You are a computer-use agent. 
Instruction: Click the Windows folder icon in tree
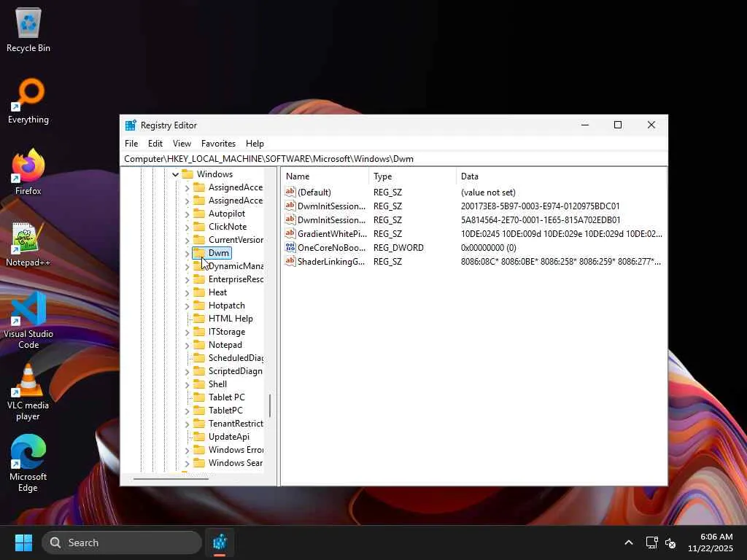point(187,174)
